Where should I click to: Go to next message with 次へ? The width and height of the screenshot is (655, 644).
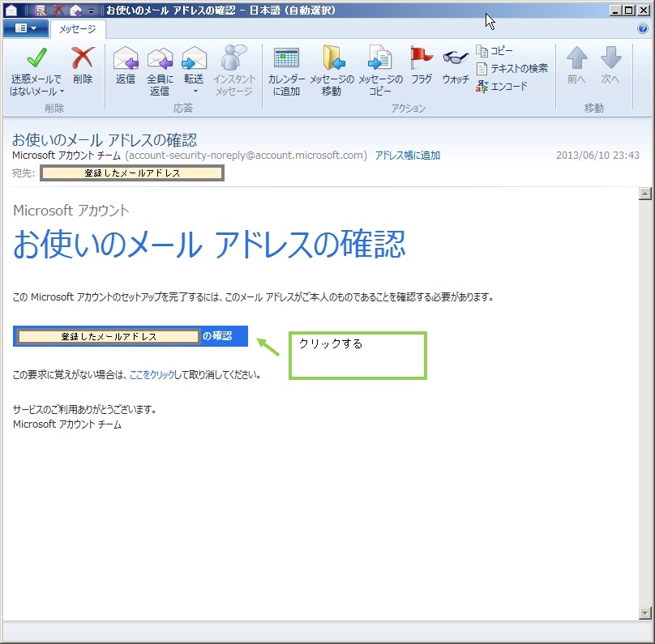610,66
